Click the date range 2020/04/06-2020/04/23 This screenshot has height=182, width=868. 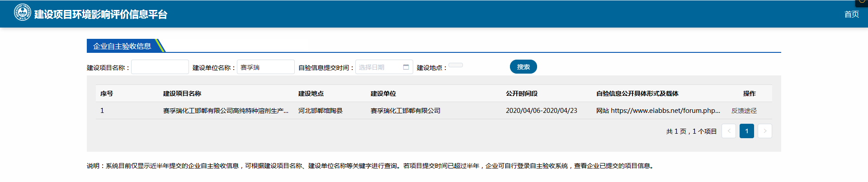(x=542, y=111)
